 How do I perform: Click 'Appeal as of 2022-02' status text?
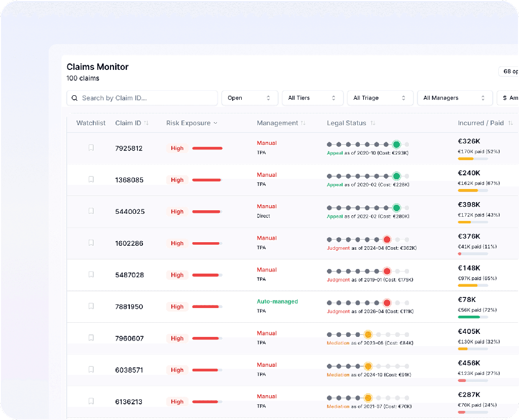pos(352,216)
